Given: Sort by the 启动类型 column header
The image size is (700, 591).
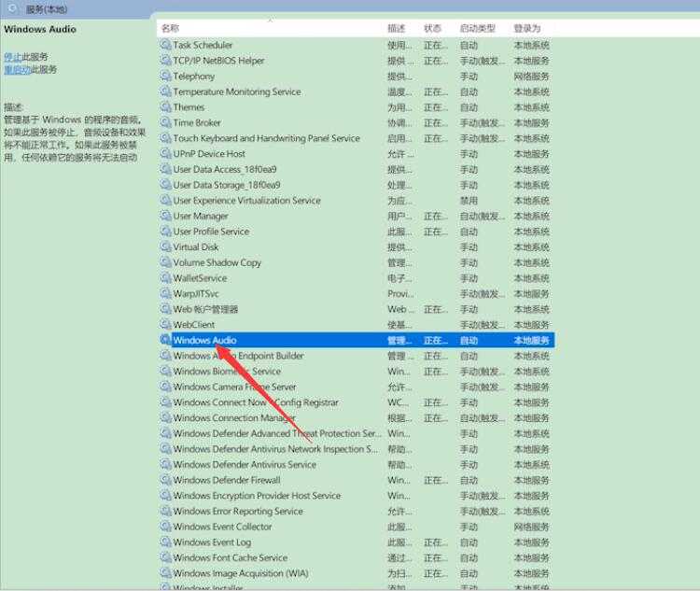Looking at the screenshot, I should point(477,28).
